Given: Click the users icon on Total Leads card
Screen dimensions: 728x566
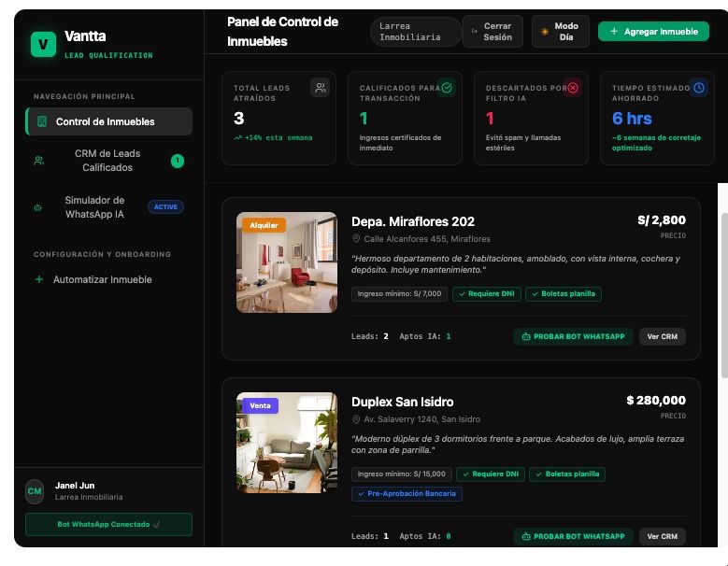Looking at the screenshot, I should coord(321,88).
